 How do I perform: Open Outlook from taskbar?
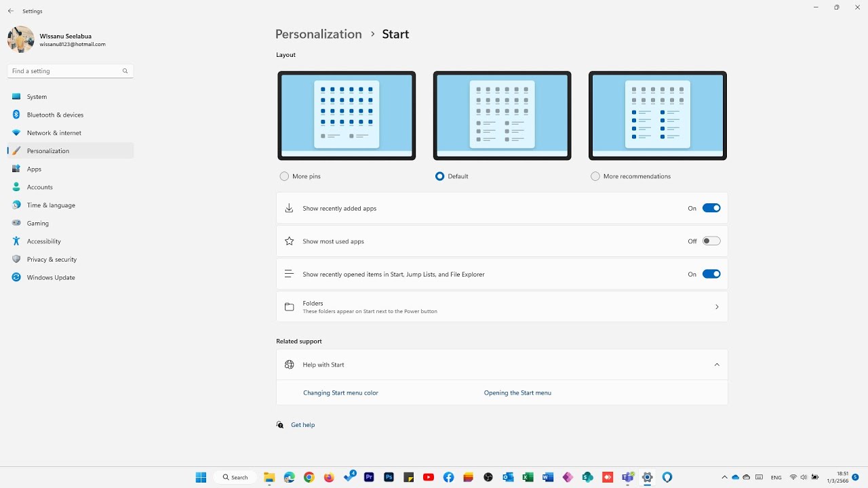point(508,477)
